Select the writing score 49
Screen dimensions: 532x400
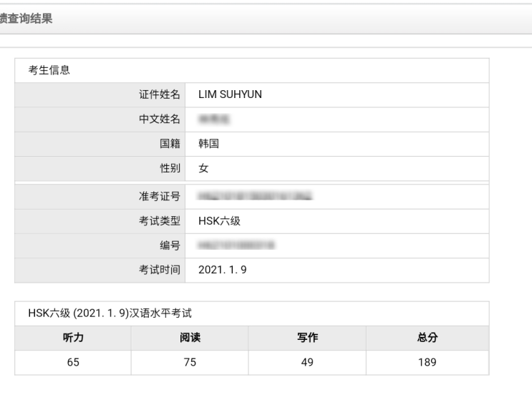[307, 362]
